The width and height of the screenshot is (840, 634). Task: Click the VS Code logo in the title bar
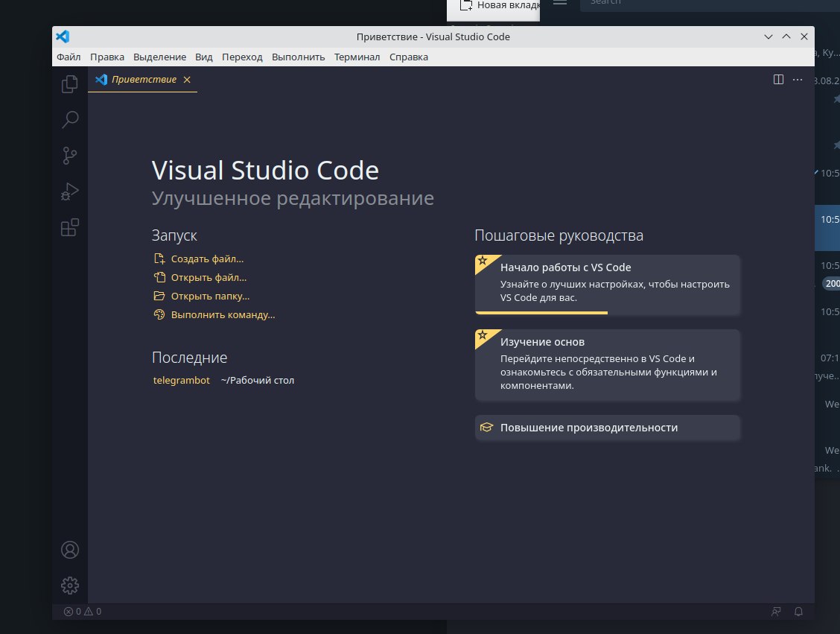click(63, 37)
